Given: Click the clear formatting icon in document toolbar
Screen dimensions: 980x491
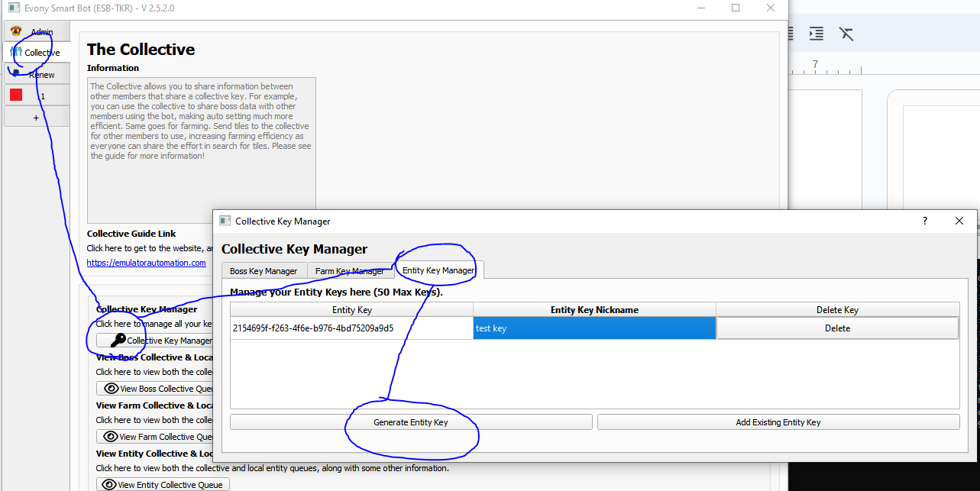Looking at the screenshot, I should click(846, 34).
